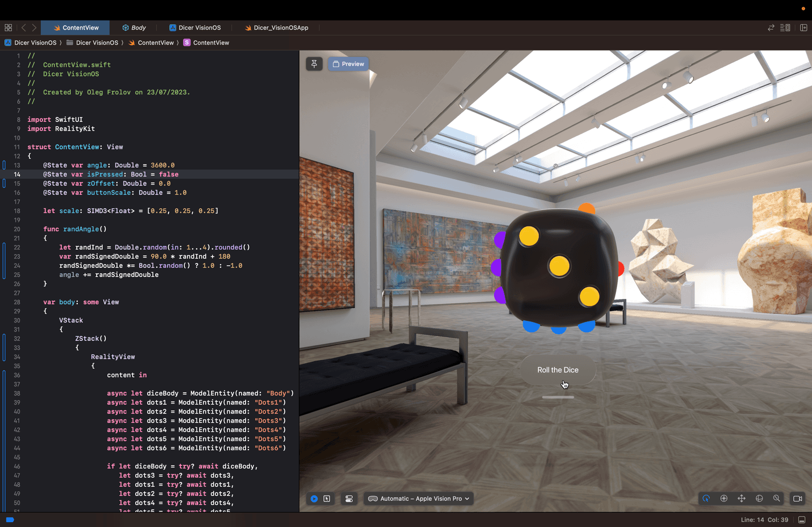Open the editor options lines icon
Image resolution: width=812 pixels, height=527 pixels.
[x=785, y=27]
